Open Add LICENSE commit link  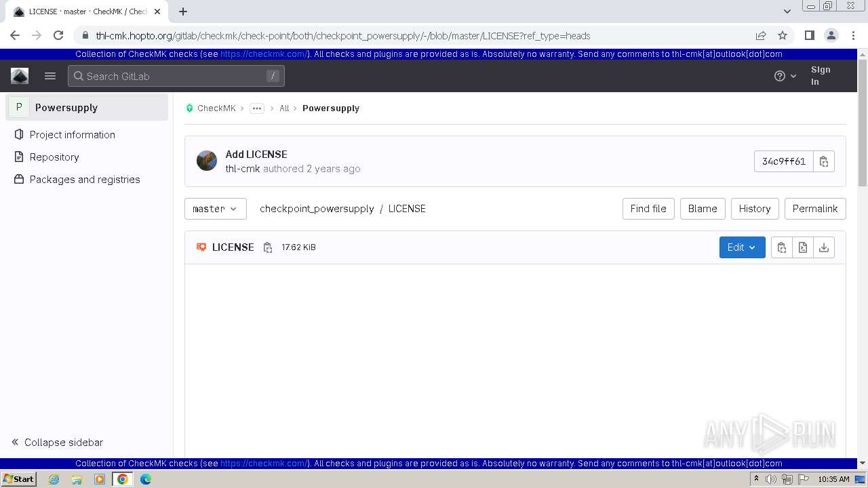256,154
